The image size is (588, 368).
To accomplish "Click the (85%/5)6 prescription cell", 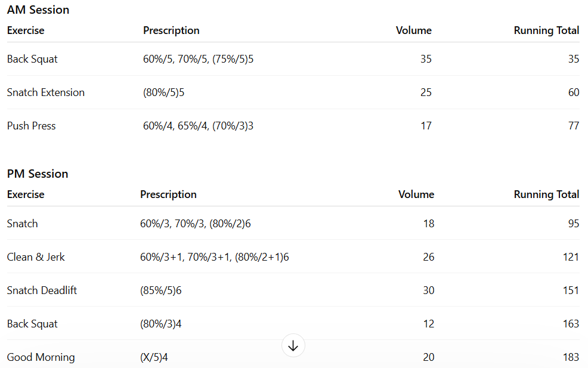I will tap(161, 290).
